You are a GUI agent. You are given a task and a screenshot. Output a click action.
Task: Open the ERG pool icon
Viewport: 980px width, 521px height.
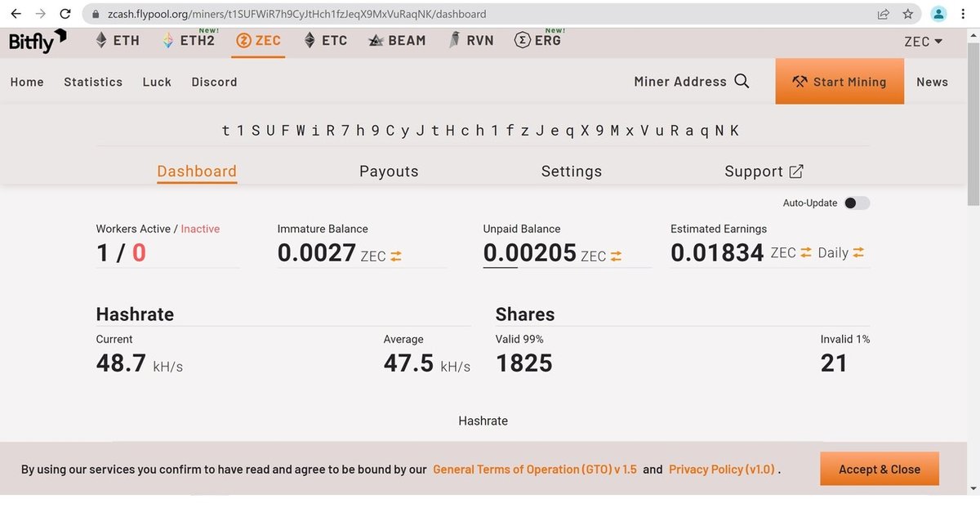[x=523, y=40]
